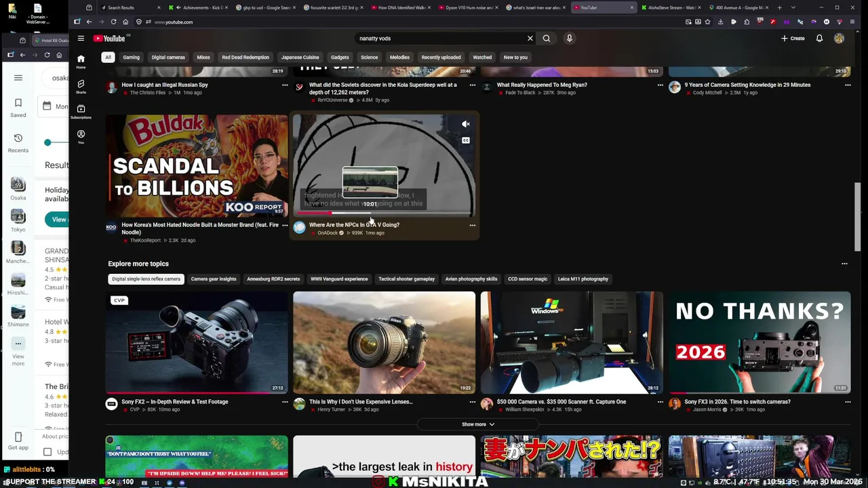
Task: Open options for $50 000 Camera video
Action: click(x=660, y=402)
